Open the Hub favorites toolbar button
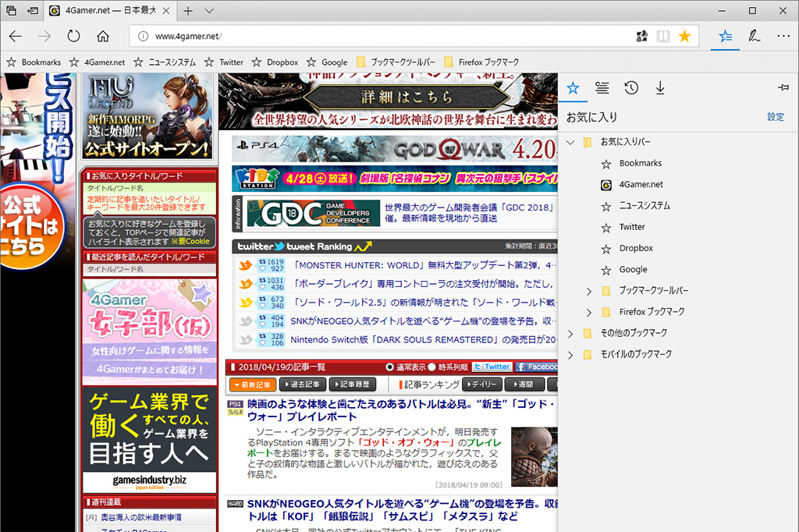Screen dimensions: 799x532 coord(725,36)
